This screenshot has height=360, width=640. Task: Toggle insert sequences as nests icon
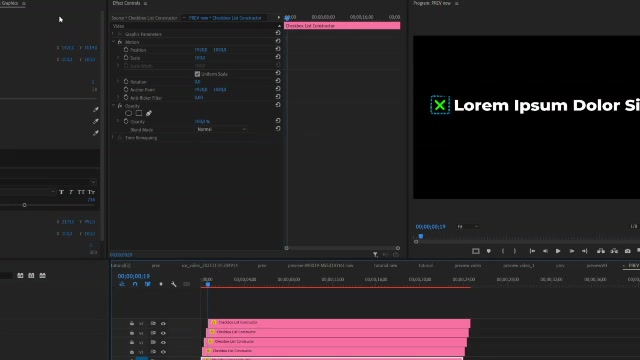[122, 284]
